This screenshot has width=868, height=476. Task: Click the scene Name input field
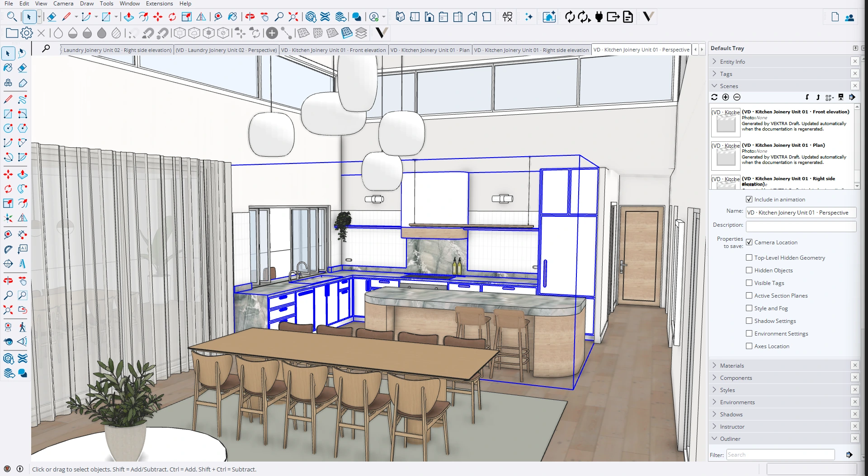coord(801,212)
